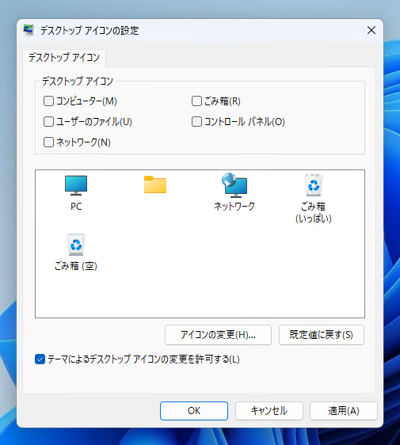Click the 既定値に戻す(S) button
Screen dimensions: 400x445
tap(321, 335)
